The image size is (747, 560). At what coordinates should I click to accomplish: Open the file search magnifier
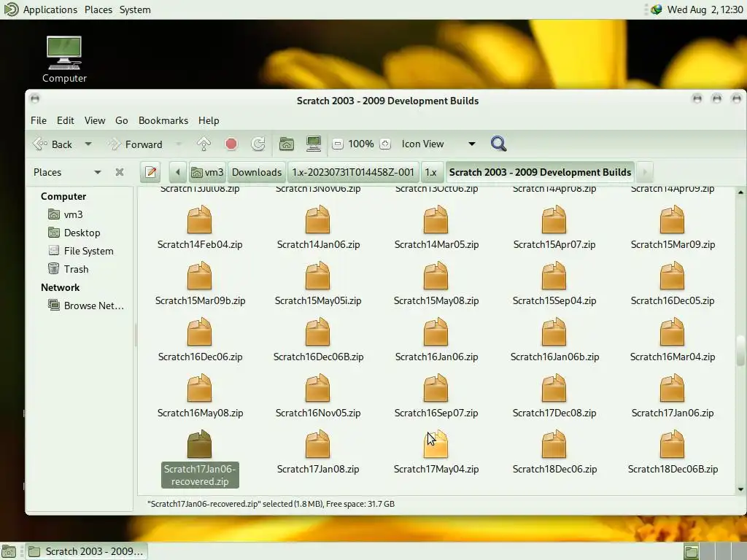pos(498,144)
